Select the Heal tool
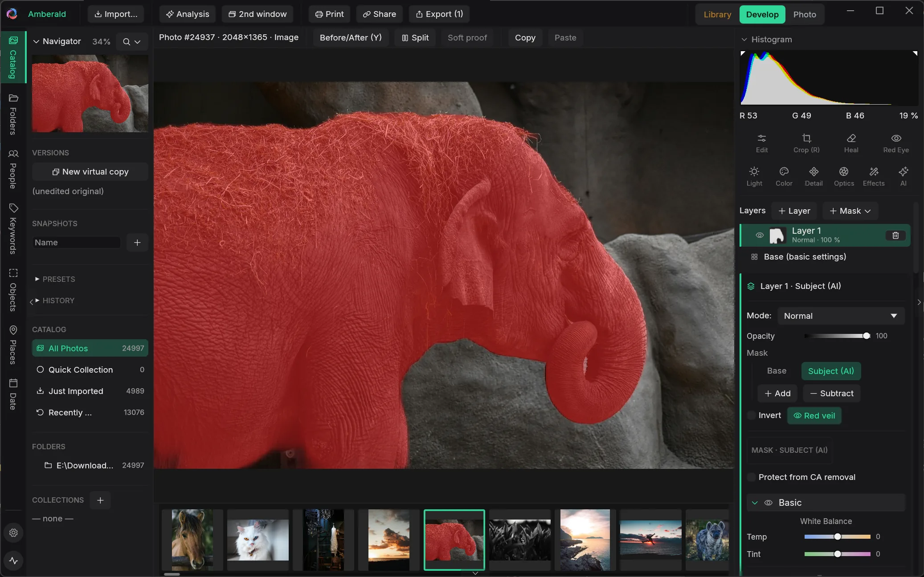 pos(851,143)
